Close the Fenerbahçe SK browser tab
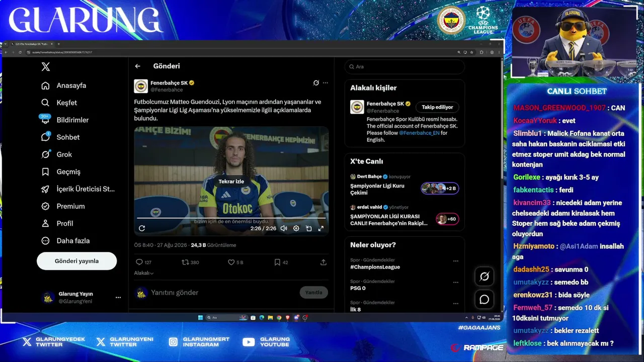The width and height of the screenshot is (644, 362). click(52, 44)
